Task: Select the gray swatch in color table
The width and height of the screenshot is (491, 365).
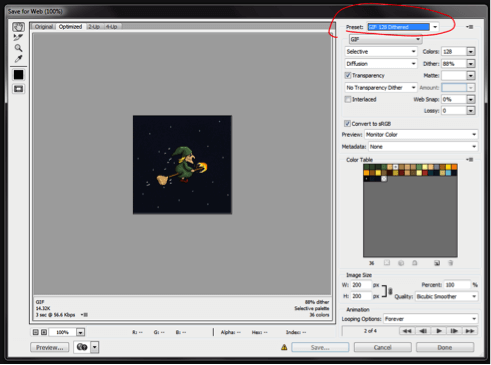Action: coord(437,167)
